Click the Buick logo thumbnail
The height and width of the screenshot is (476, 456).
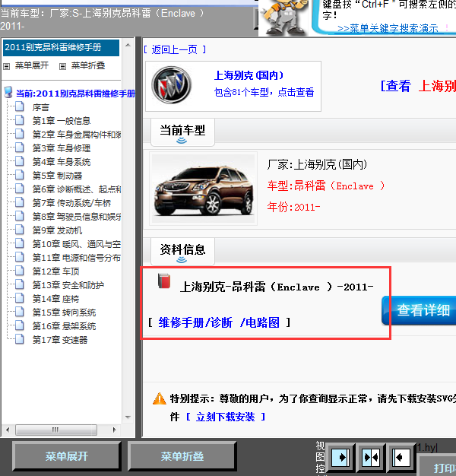tap(172, 85)
